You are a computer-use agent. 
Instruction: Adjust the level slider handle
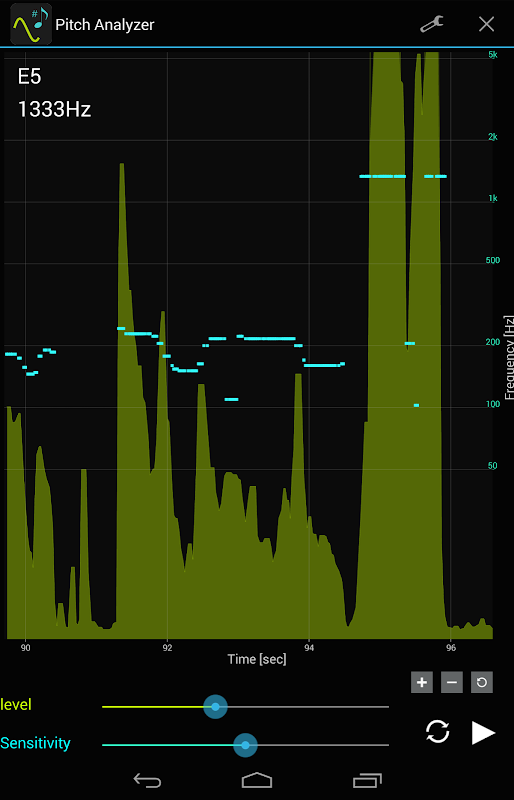tap(215, 707)
